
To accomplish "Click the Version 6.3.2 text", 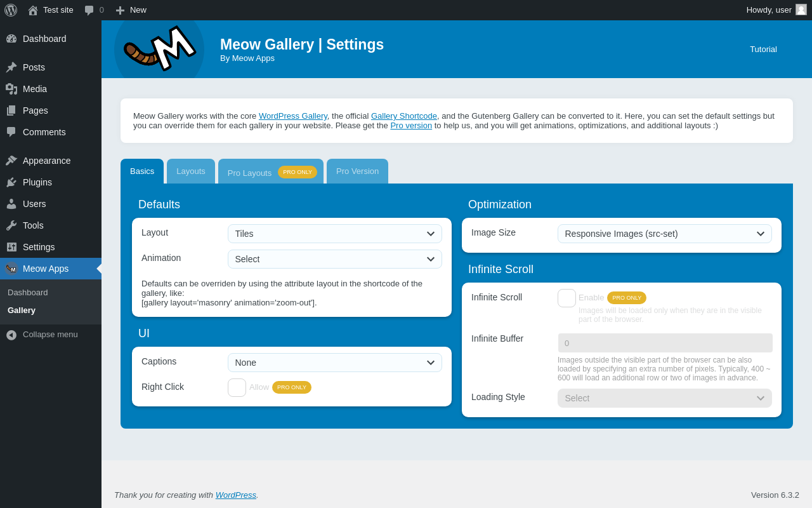I will tap(775, 495).
